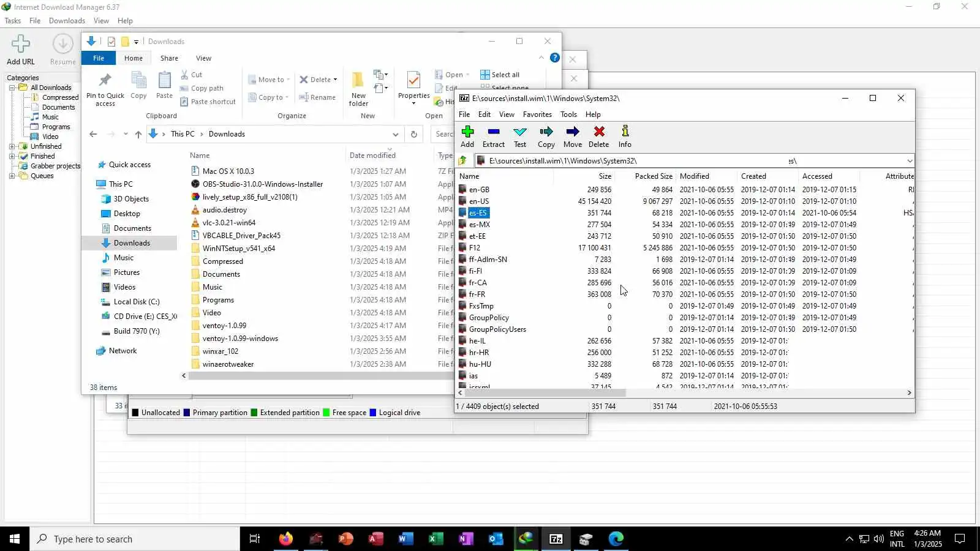Click the Windows Start button
Image resolution: width=980 pixels, height=551 pixels.
pos(15,539)
